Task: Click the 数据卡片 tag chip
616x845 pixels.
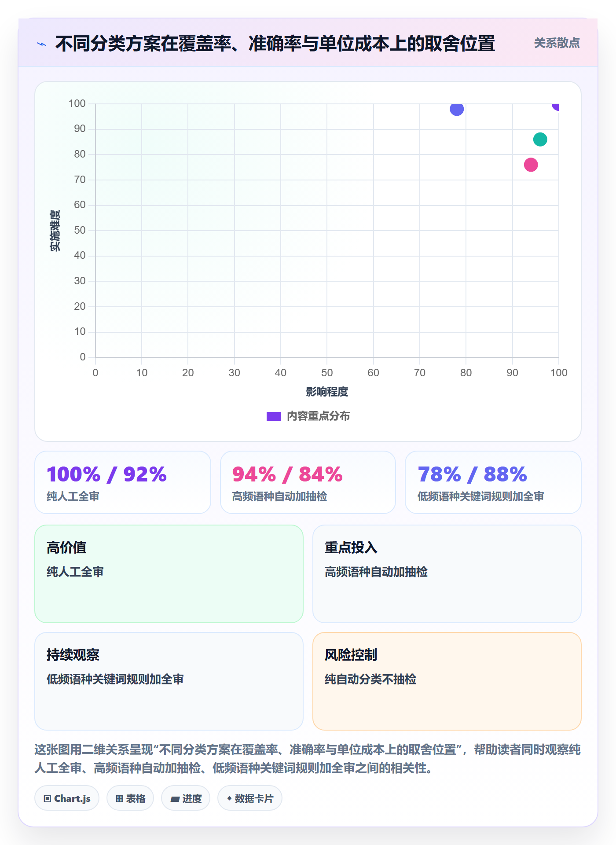Action: (x=250, y=798)
